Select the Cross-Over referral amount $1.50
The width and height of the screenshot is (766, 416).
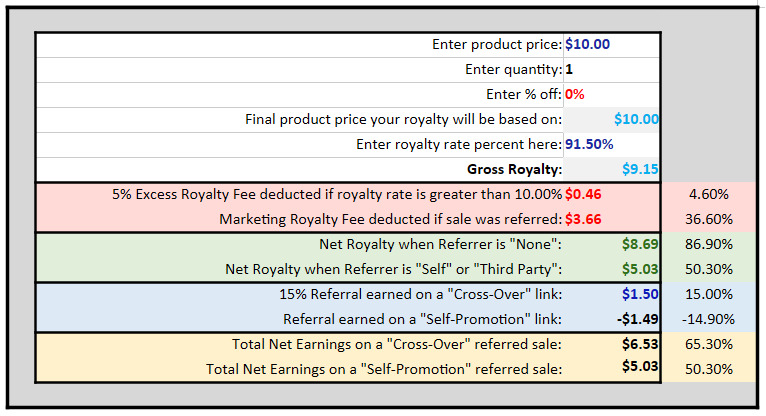point(611,294)
